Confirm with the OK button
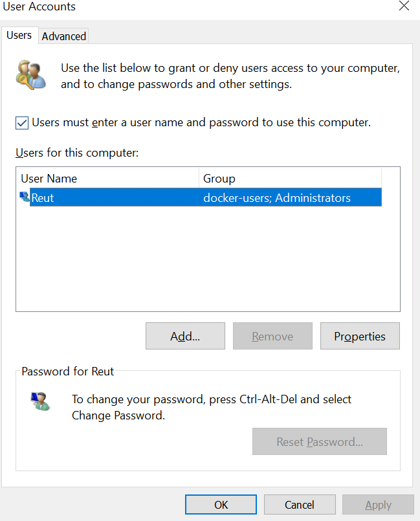Image resolution: width=420 pixels, height=521 pixels. [221, 505]
